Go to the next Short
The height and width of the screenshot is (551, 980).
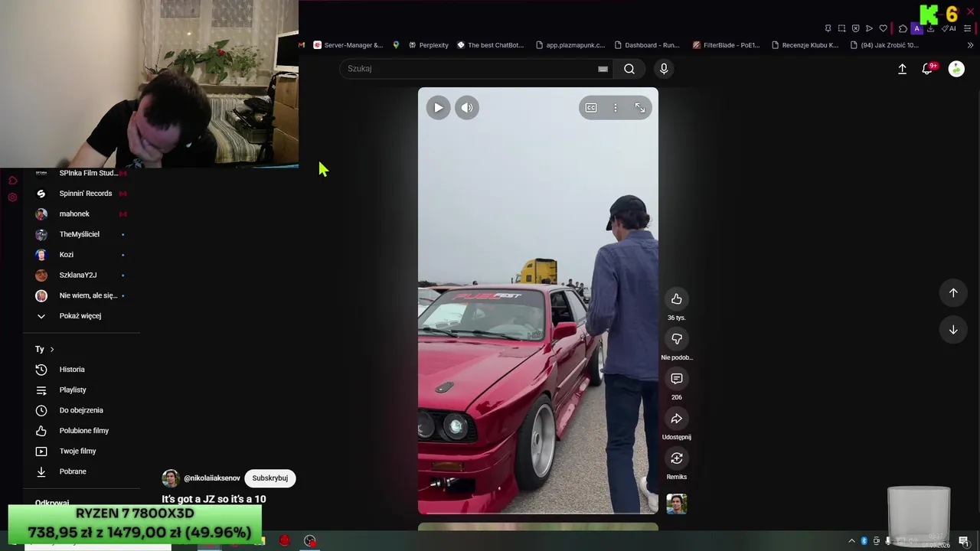click(x=953, y=330)
